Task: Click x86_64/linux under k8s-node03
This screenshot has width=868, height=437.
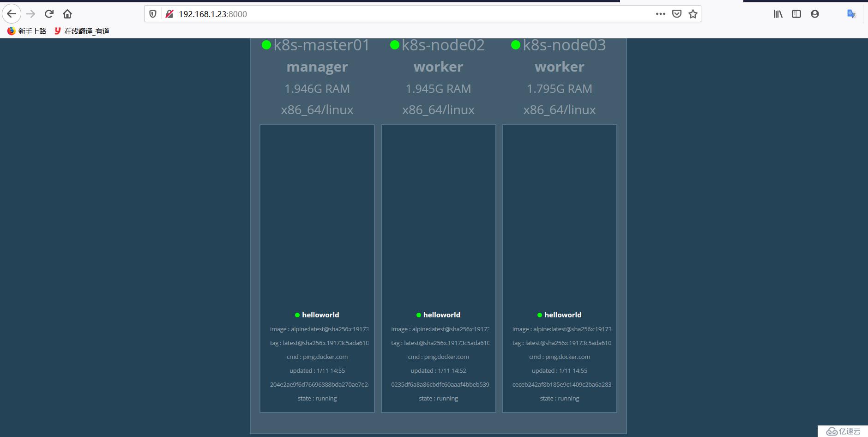Action: coord(560,110)
